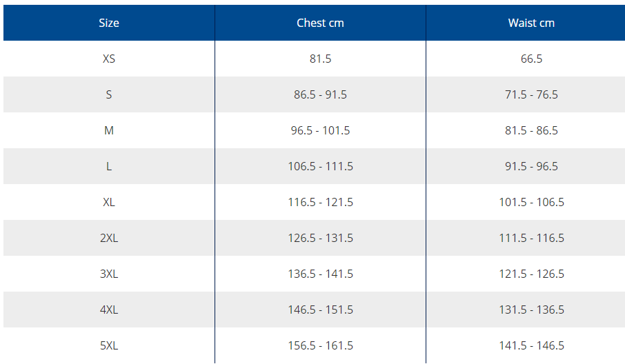This screenshot has width=625, height=364.
Task: Click the Waist cm column header
Action: pyautogui.click(x=531, y=23)
